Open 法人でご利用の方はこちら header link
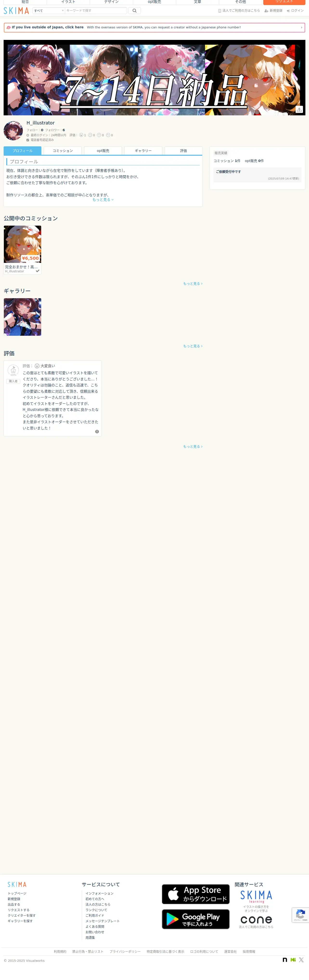The height and width of the screenshot is (980, 309). coord(239,11)
